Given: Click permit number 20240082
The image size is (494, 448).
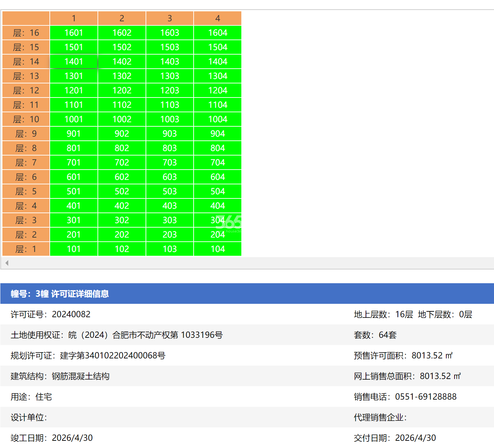Looking at the screenshot, I should [x=71, y=314].
